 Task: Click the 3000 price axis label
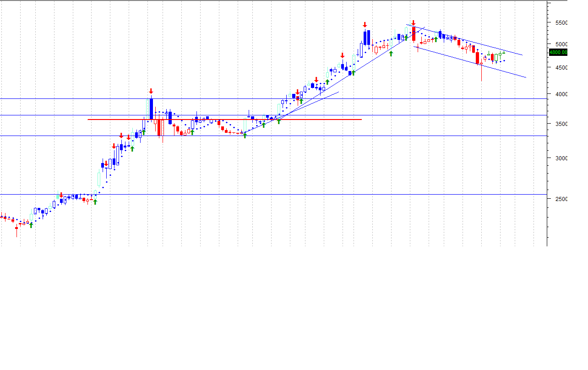[561, 158]
